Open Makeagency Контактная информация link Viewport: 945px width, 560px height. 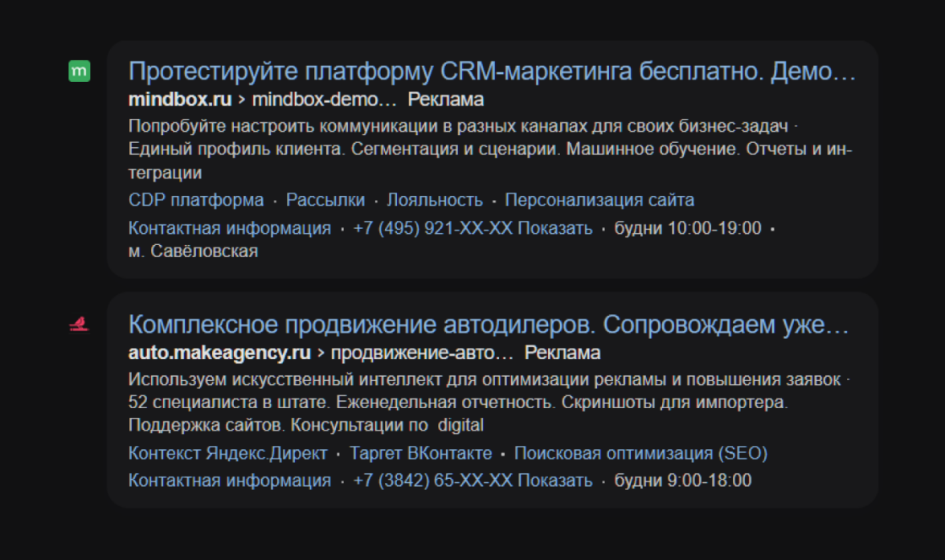coord(230,480)
